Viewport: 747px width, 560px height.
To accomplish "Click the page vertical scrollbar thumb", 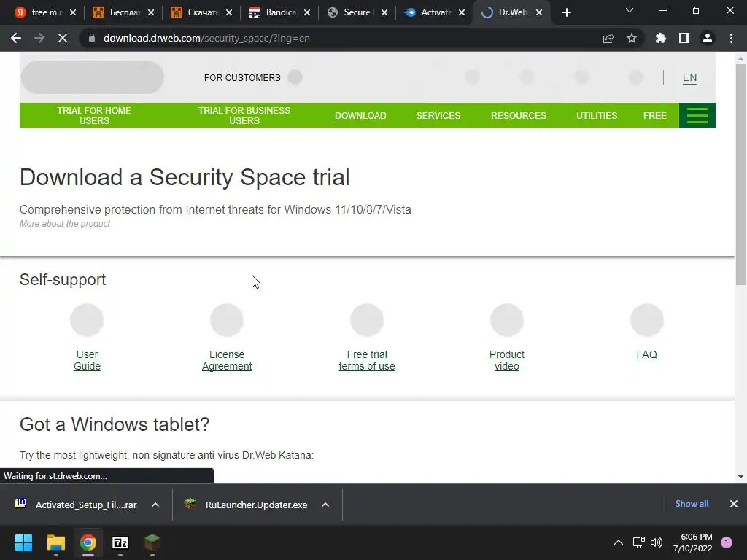I will (741, 174).
